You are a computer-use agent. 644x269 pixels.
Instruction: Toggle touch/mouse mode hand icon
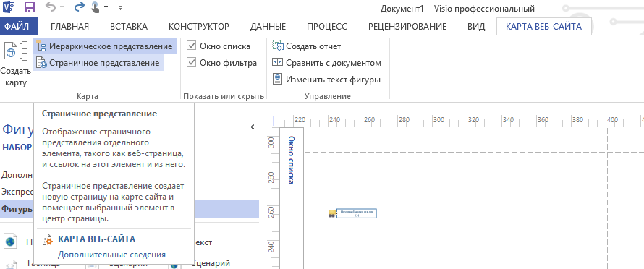(x=96, y=7)
